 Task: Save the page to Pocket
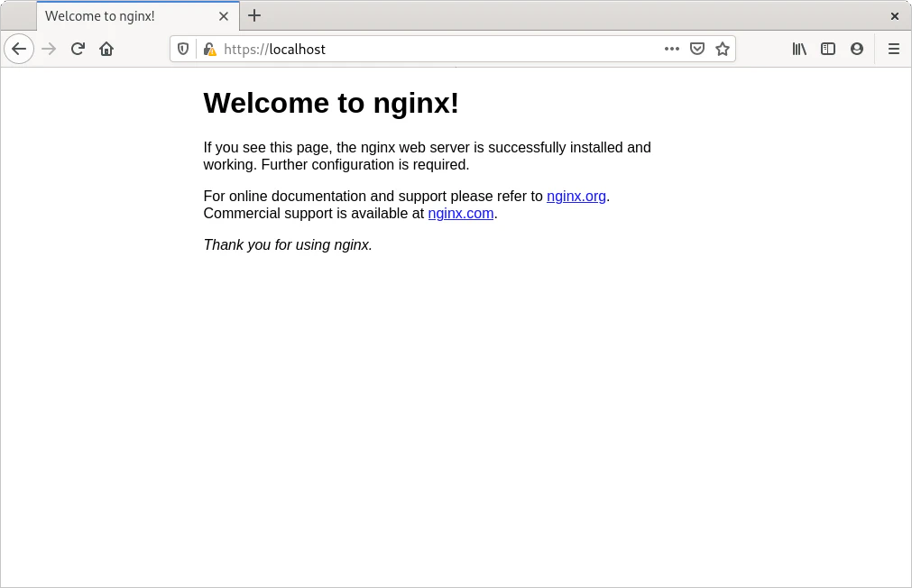coord(697,49)
